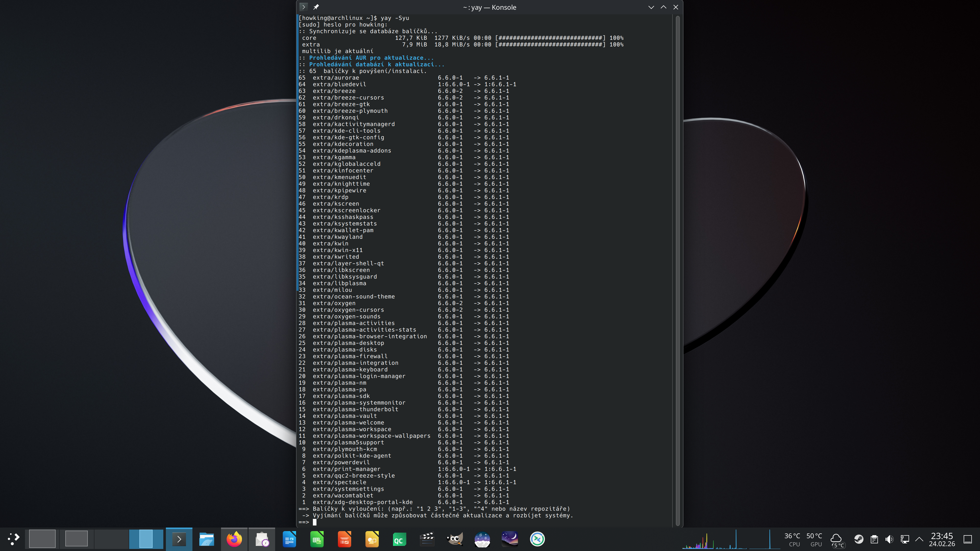This screenshot has width=980, height=551.
Task: Open the clipboard tray widget
Action: click(874, 539)
